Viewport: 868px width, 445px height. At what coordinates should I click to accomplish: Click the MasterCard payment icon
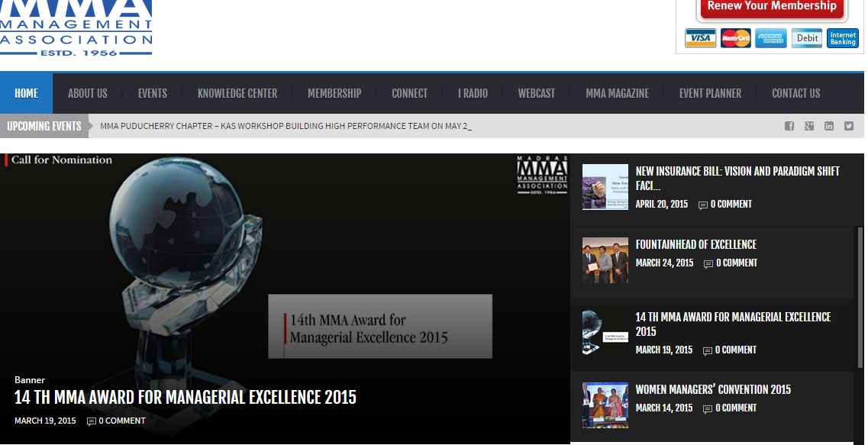tap(736, 38)
